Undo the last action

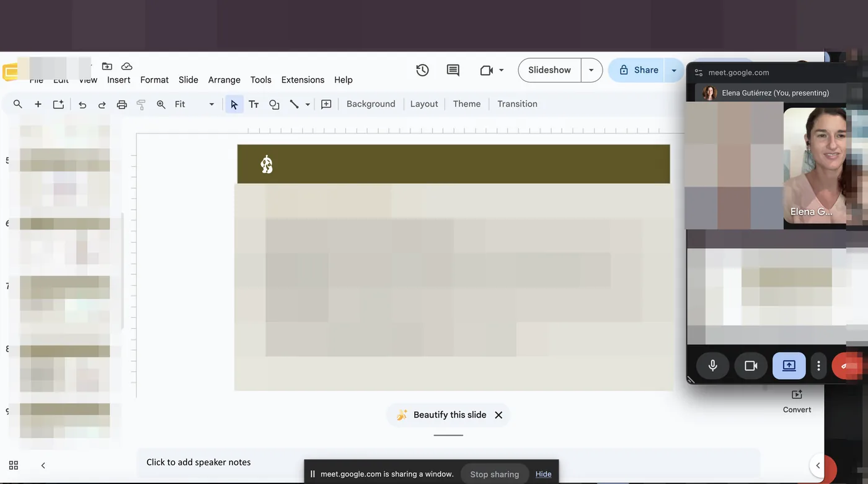pyautogui.click(x=82, y=104)
